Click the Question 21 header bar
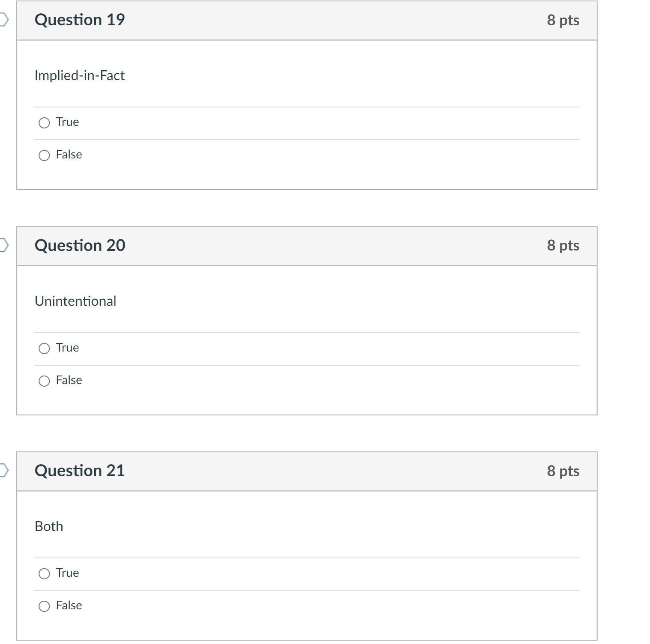Image resolution: width=650 pixels, height=644 pixels. coord(300,470)
